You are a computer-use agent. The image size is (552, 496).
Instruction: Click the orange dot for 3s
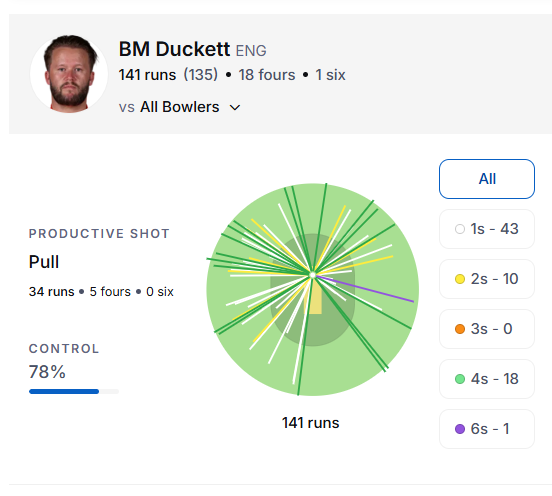(x=460, y=329)
